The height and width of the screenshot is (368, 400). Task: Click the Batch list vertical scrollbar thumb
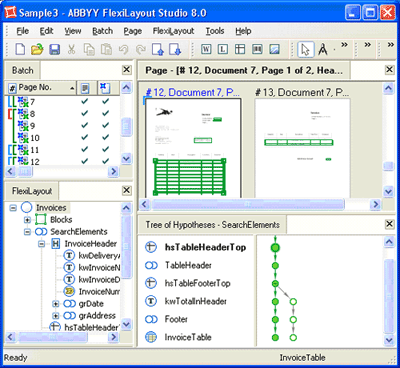click(126, 127)
